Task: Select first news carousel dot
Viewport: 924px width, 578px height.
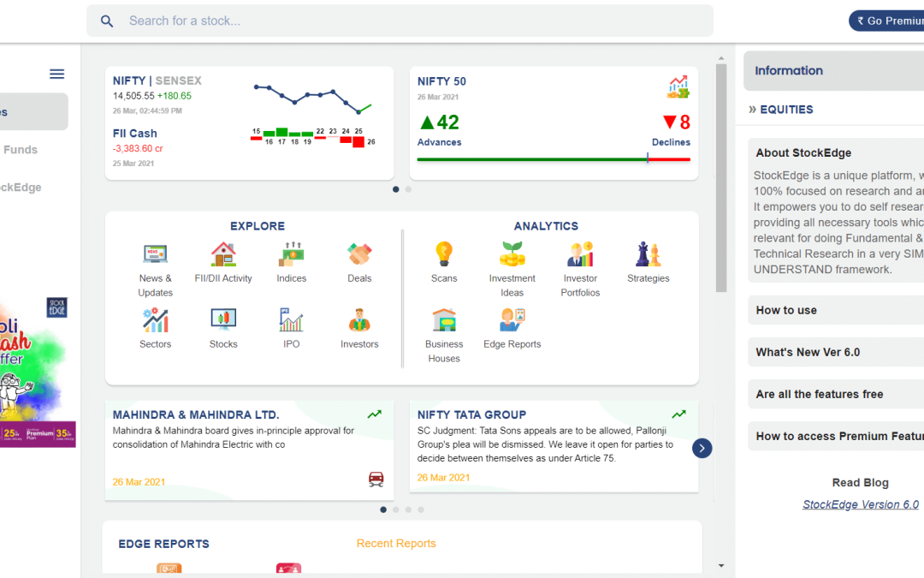Action: pyautogui.click(x=383, y=509)
